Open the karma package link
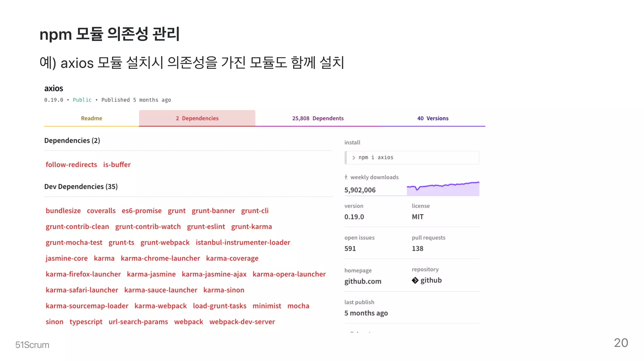The image size is (644, 362). point(104,258)
